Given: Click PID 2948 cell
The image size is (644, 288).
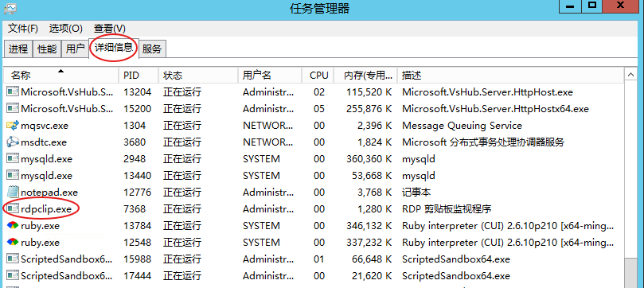Looking at the screenshot, I should pos(135,159).
